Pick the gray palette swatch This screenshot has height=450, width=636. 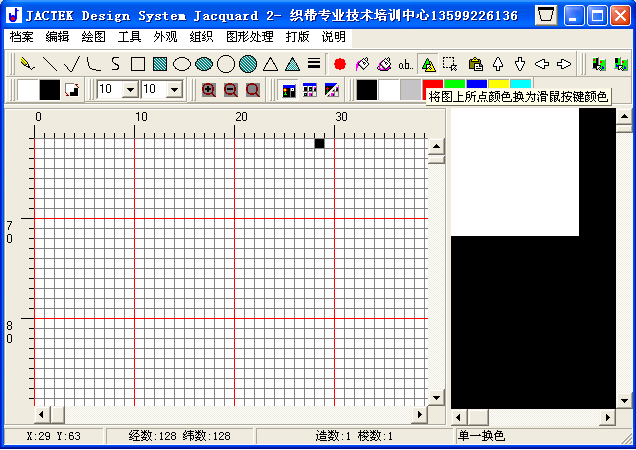410,90
